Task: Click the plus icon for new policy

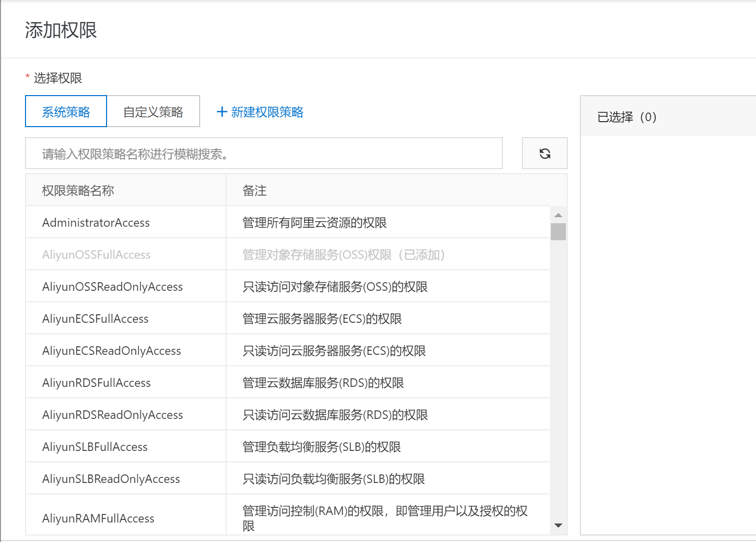Action: click(222, 112)
